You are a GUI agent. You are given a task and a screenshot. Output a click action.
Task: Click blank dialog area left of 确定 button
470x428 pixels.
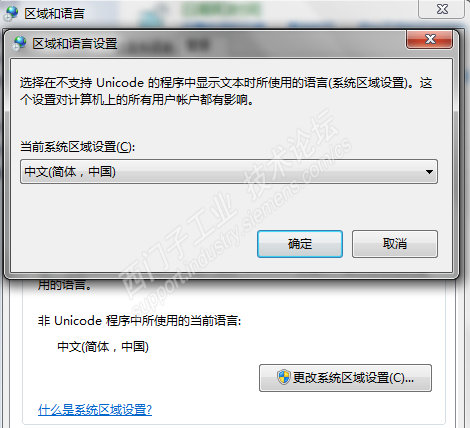133,244
